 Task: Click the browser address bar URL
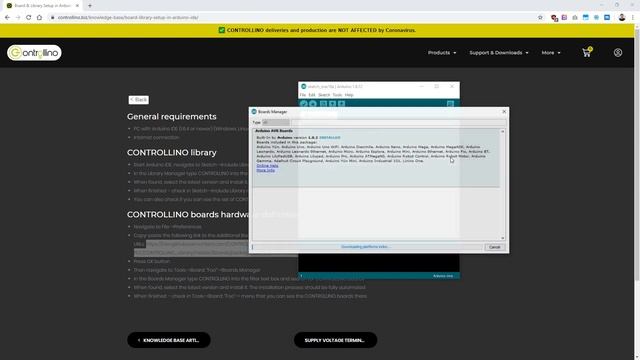tap(128, 18)
